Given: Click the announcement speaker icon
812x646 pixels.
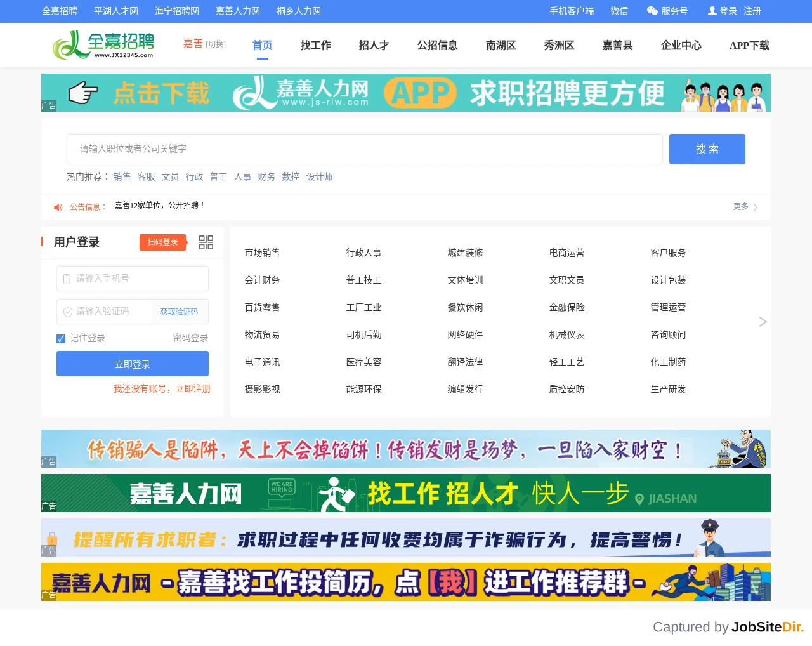Looking at the screenshot, I should pyautogui.click(x=58, y=207).
